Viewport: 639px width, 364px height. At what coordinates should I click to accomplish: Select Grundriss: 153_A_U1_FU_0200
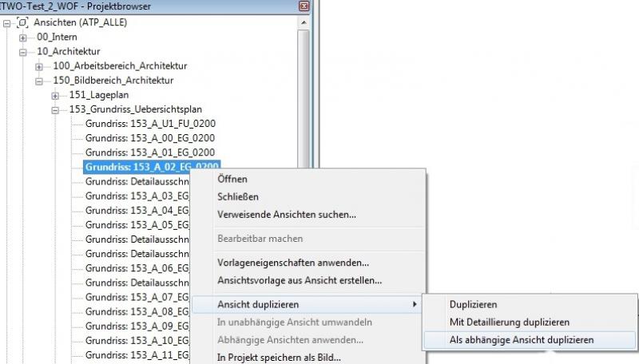click(x=150, y=124)
